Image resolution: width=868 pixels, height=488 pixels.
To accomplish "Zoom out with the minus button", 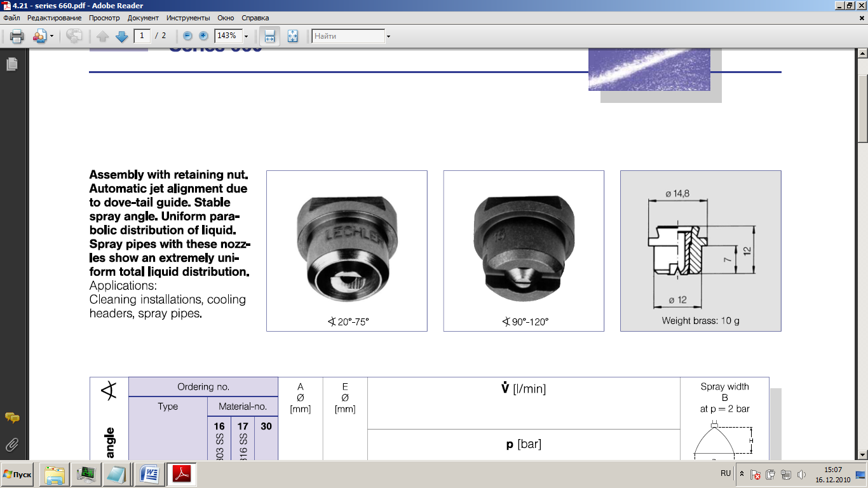I will [x=187, y=36].
